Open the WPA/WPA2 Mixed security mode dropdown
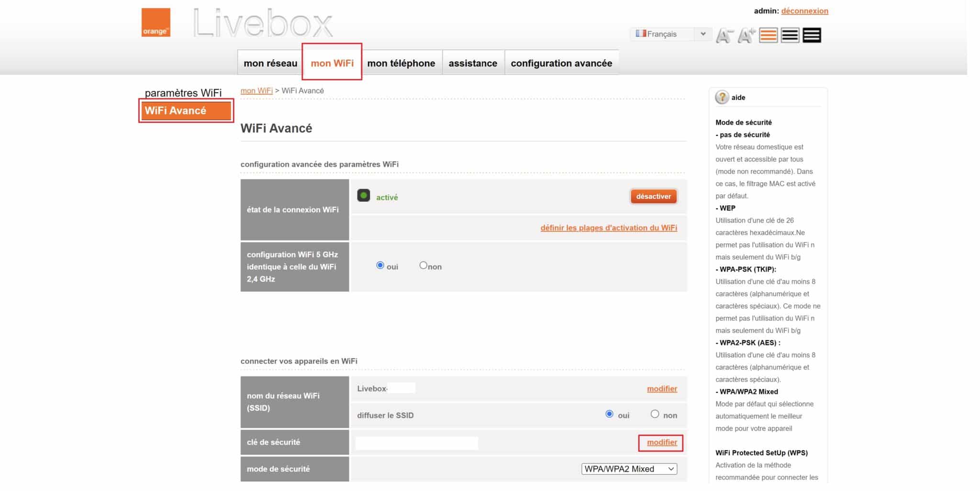980x491 pixels. click(629, 469)
